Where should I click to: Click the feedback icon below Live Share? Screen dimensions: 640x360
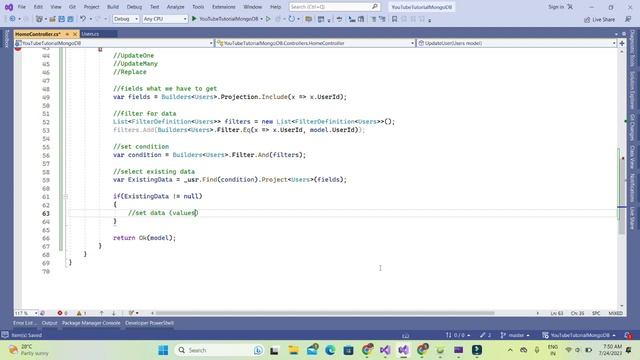(628, 19)
